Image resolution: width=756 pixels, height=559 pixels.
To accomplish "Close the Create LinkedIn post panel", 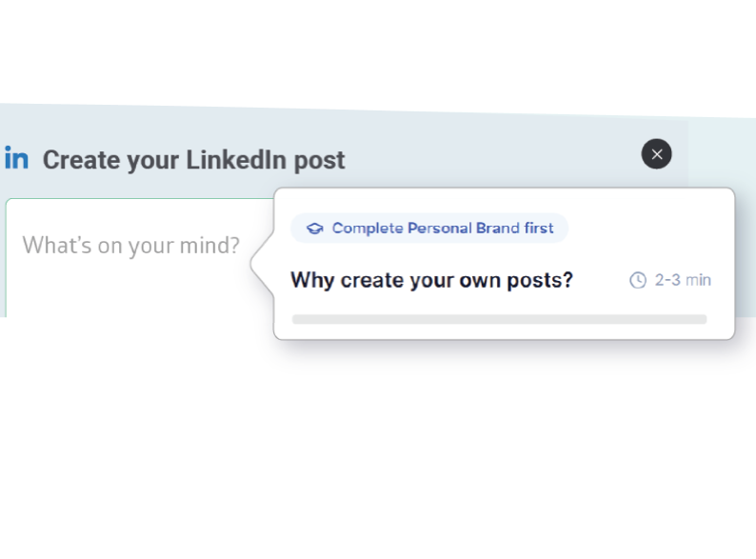I will coord(656,154).
